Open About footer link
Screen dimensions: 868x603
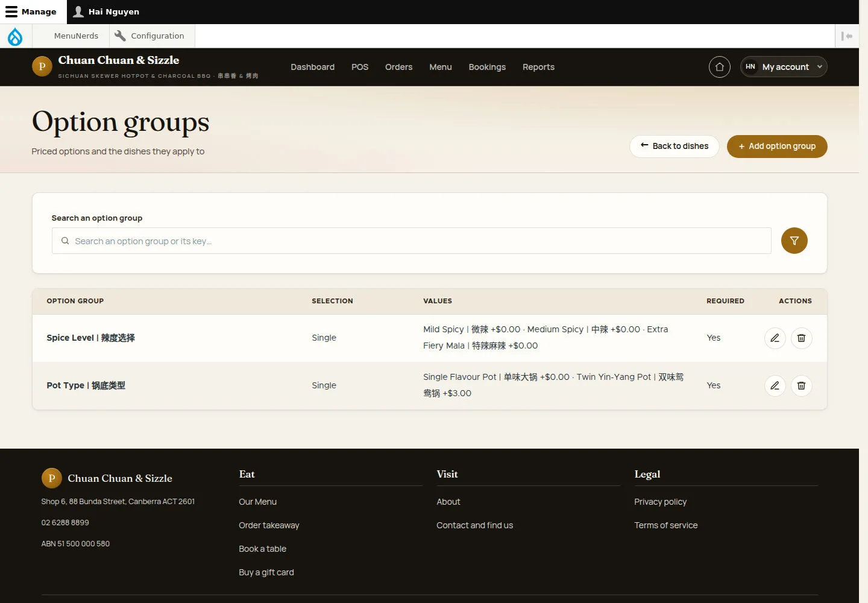(448, 502)
